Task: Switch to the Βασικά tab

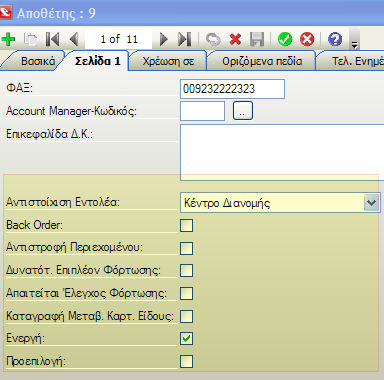Action: tap(36, 61)
